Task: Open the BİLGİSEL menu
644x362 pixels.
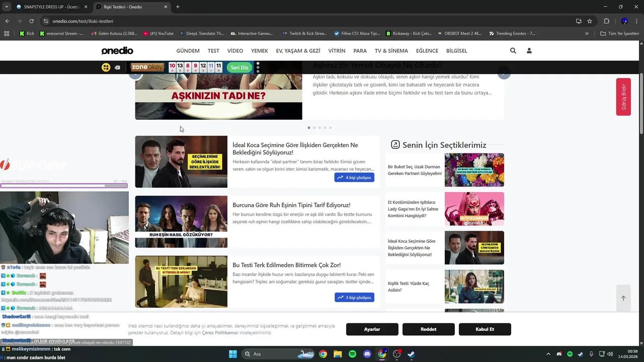Action: pos(456,51)
